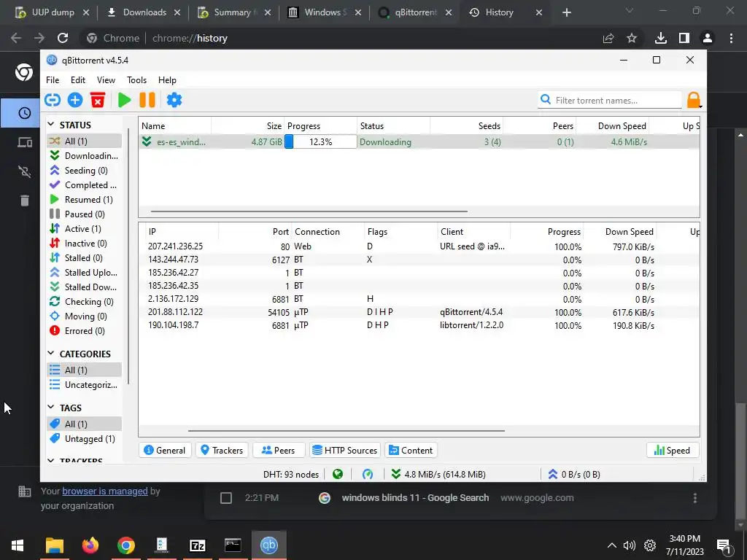Switch to Trackers tab

pos(222,450)
